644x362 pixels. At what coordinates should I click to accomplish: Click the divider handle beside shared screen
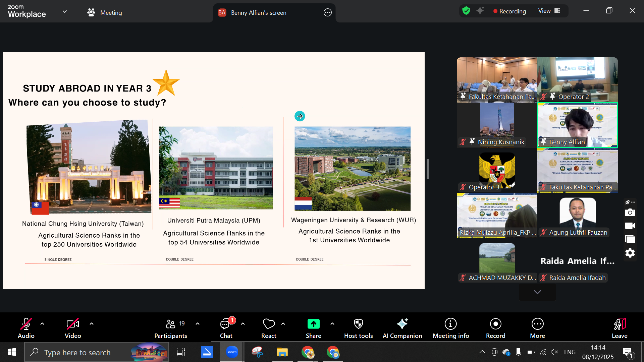pos(427,169)
